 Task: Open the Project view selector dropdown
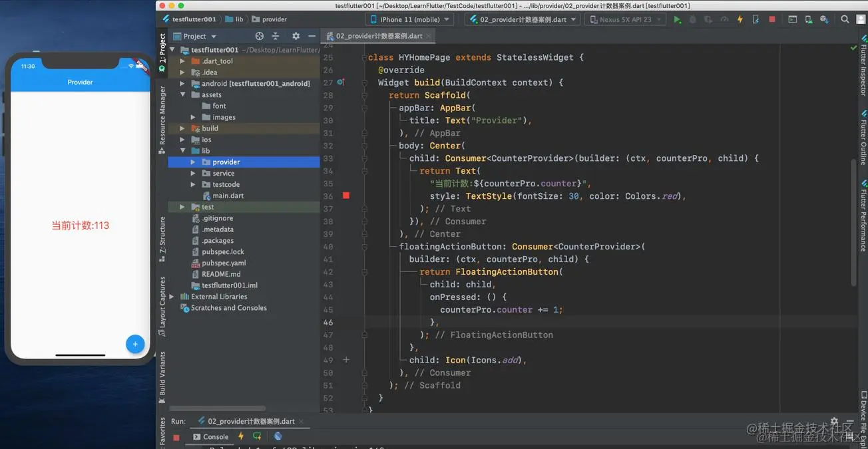tap(194, 36)
